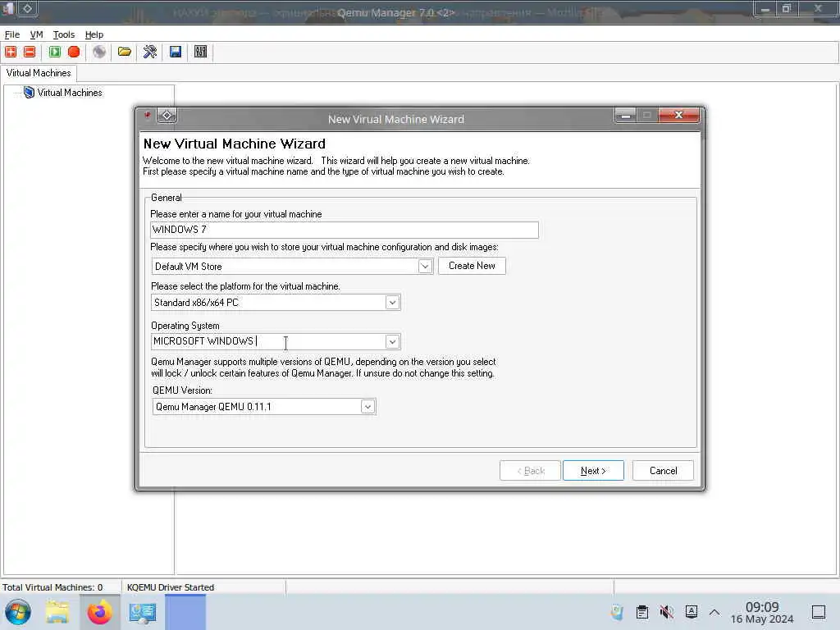Click the show desktop notification icon
The height and width of the screenshot is (630, 840).
[x=819, y=612]
